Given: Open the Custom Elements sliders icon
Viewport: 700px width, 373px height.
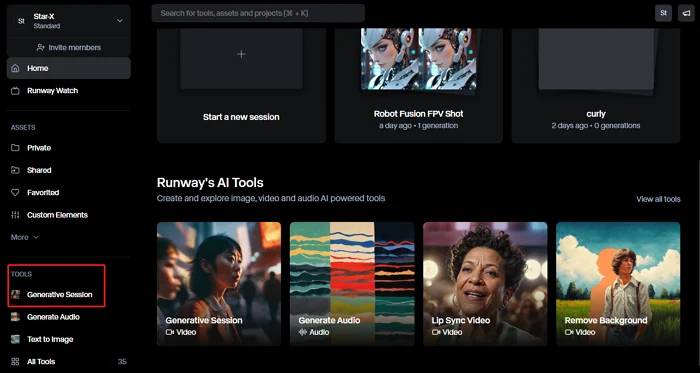Looking at the screenshot, I should [16, 215].
